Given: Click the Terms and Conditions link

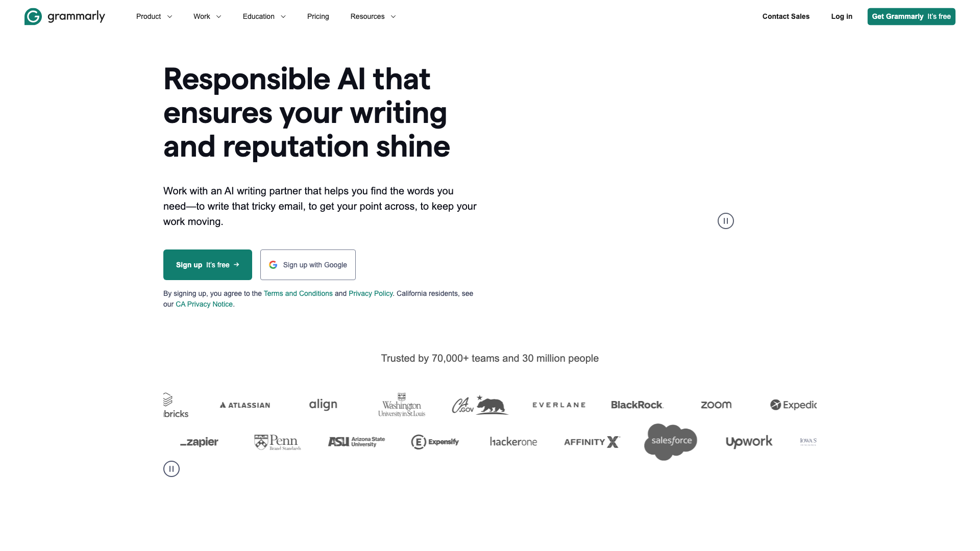Looking at the screenshot, I should pos(298,293).
